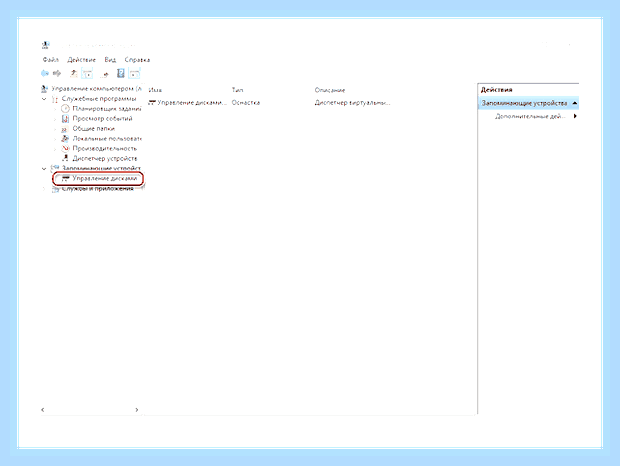Expand the Планировщик заданий node
Image resolution: width=620 pixels, height=466 pixels.
pos(55,109)
